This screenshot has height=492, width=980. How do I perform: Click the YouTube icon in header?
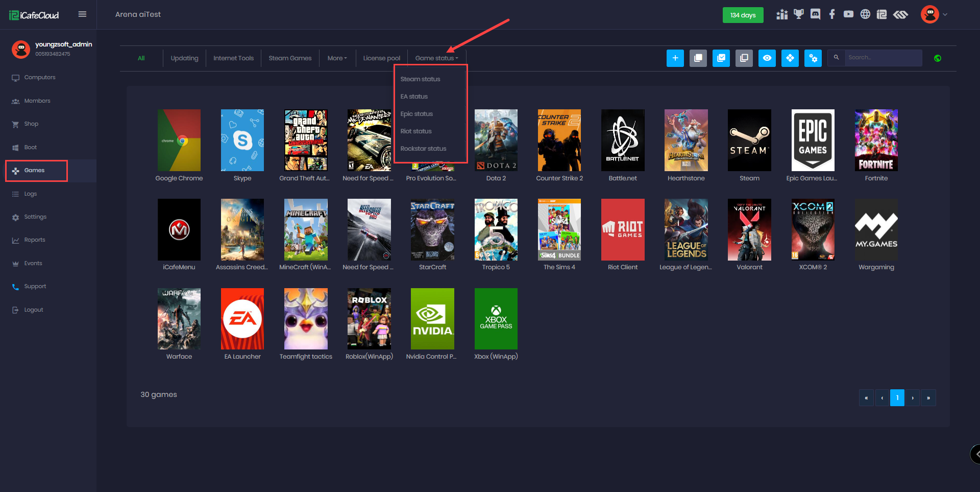848,14
